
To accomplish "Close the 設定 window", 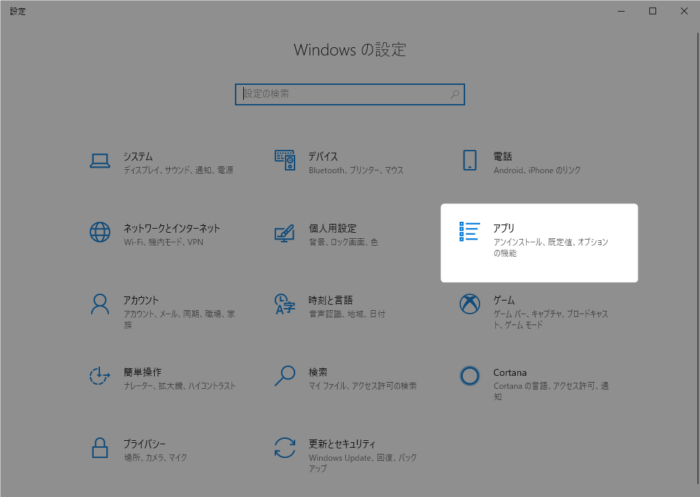I will [x=683, y=11].
